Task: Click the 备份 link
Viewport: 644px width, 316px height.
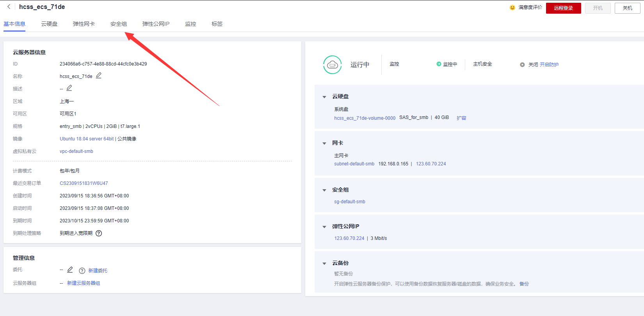Action: coord(524,284)
